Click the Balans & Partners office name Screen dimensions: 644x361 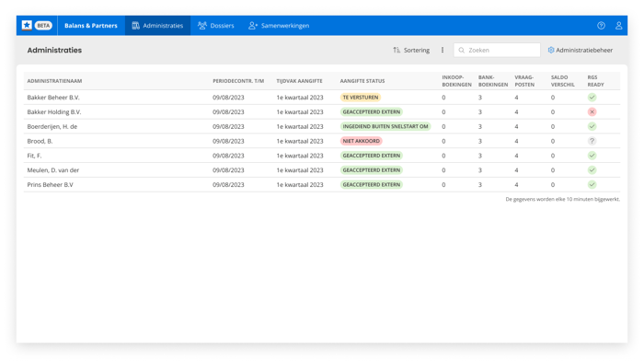tap(91, 26)
